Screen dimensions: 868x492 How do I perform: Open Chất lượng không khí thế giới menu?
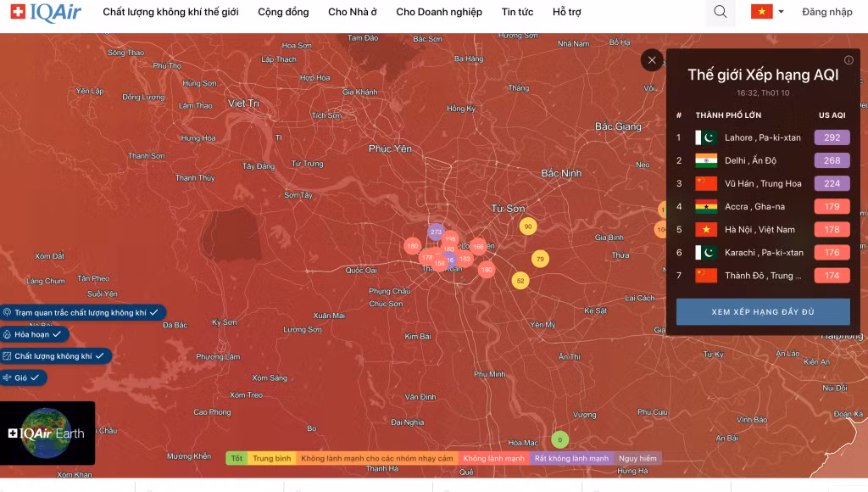point(170,12)
